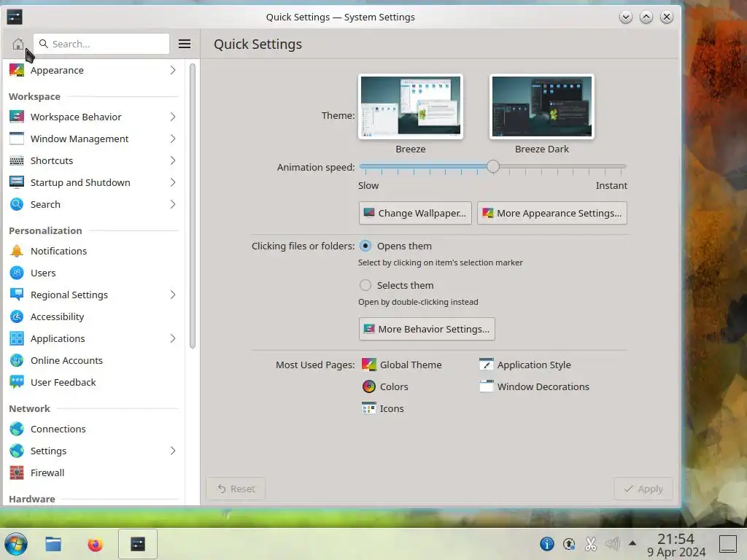Viewport: 747px width, 560px height.
Task: Click the volume tray icon
Action: pyautogui.click(x=612, y=544)
